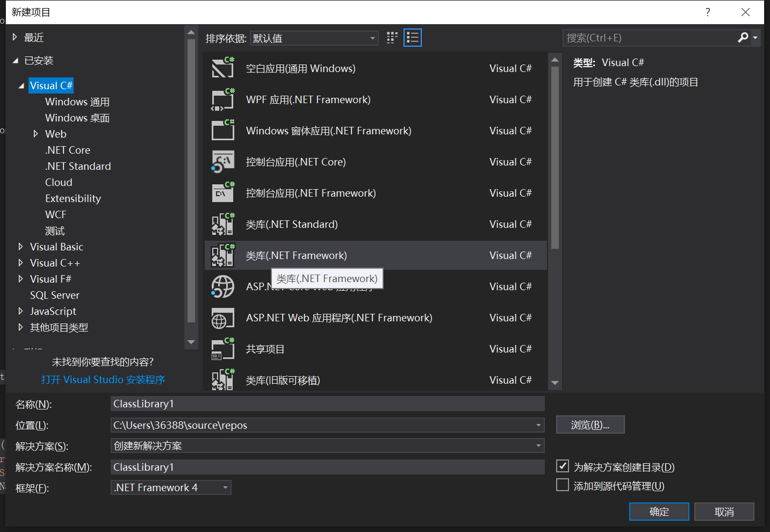Open the 位置 path dropdown
The height and width of the screenshot is (532, 770).
point(538,425)
